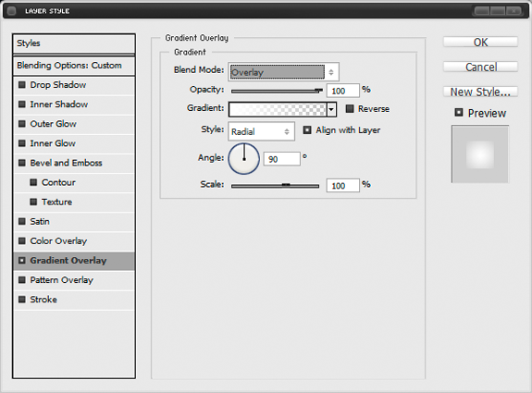This screenshot has width=532, height=393.
Task: Focus the Scale percent field
Action: pos(342,186)
